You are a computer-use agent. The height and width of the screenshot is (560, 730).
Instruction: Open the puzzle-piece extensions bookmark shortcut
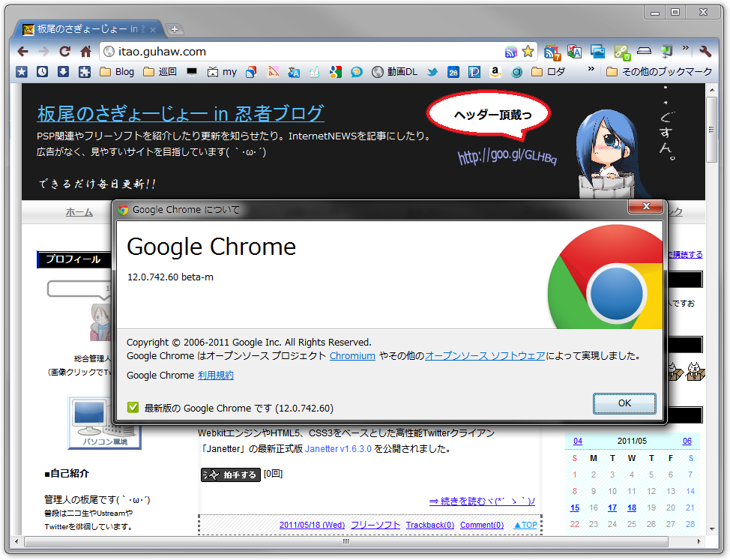(x=84, y=72)
